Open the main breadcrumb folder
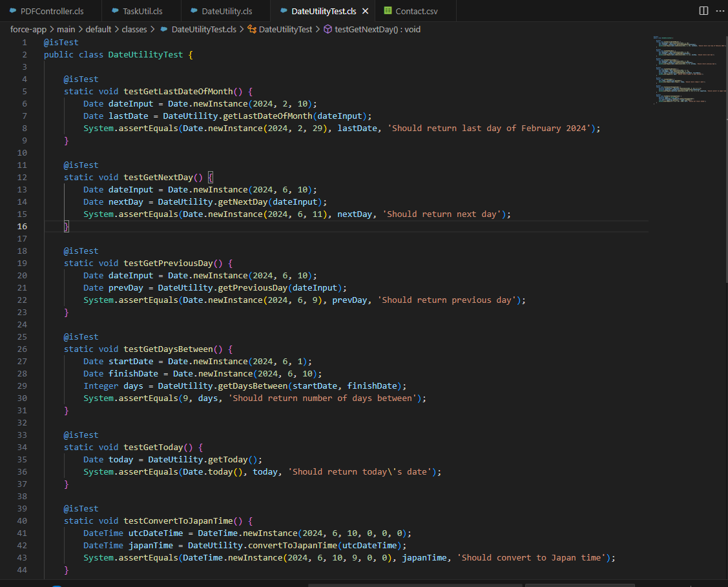This screenshot has height=587, width=728. click(66, 29)
